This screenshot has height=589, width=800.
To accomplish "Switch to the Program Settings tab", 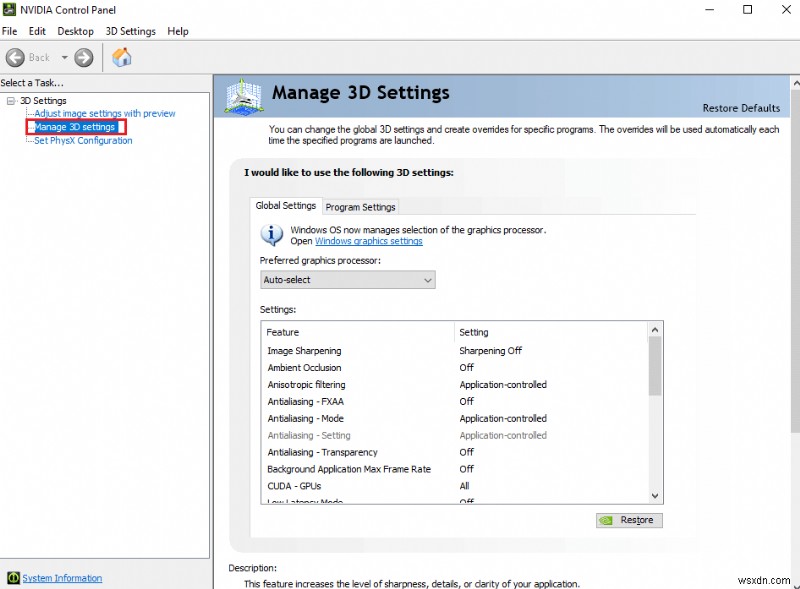I will click(360, 207).
